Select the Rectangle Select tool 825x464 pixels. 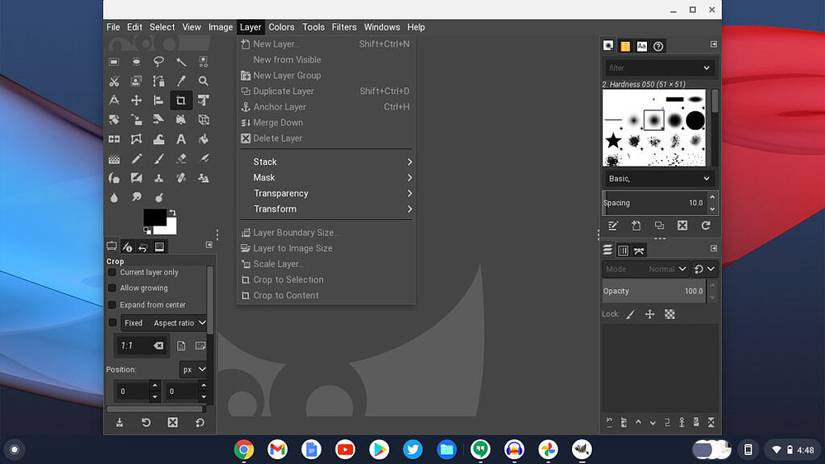pyautogui.click(x=114, y=62)
